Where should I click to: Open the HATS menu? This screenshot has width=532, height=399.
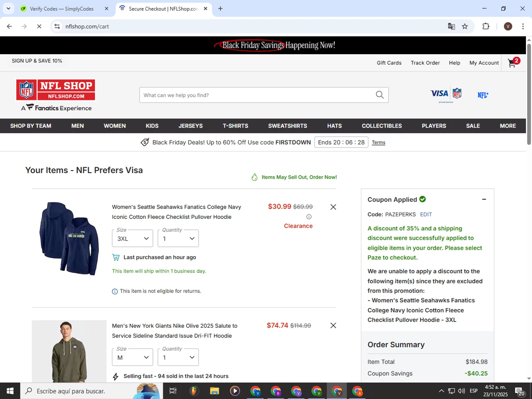click(334, 126)
